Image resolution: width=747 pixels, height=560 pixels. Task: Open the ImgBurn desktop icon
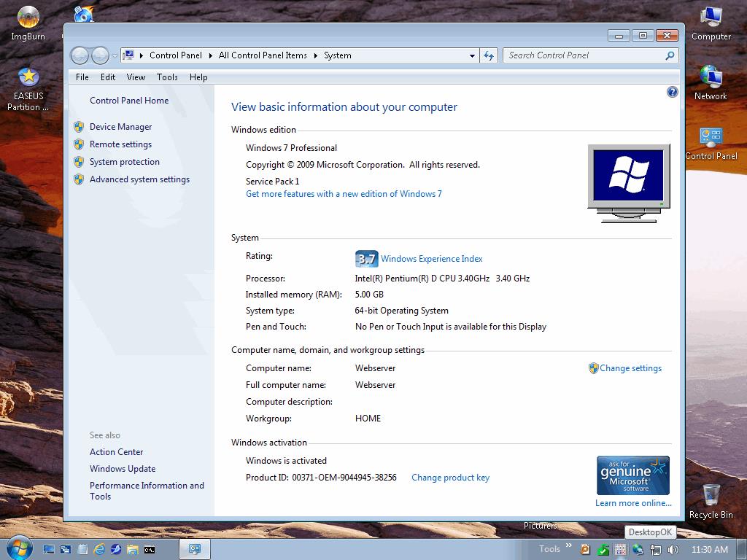click(x=28, y=24)
